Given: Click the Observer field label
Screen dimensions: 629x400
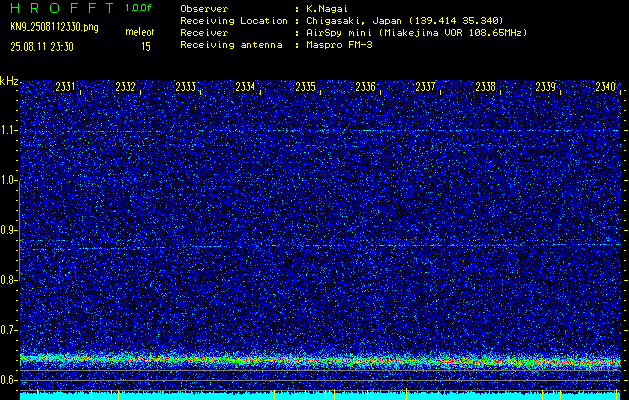Looking at the screenshot, I should (204, 8).
